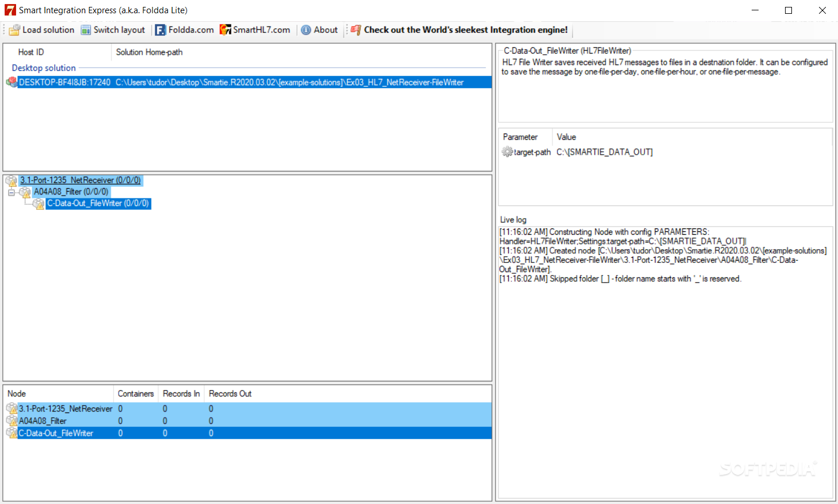
Task: Click the A04A08_Filter tree node icon
Action: (x=25, y=192)
